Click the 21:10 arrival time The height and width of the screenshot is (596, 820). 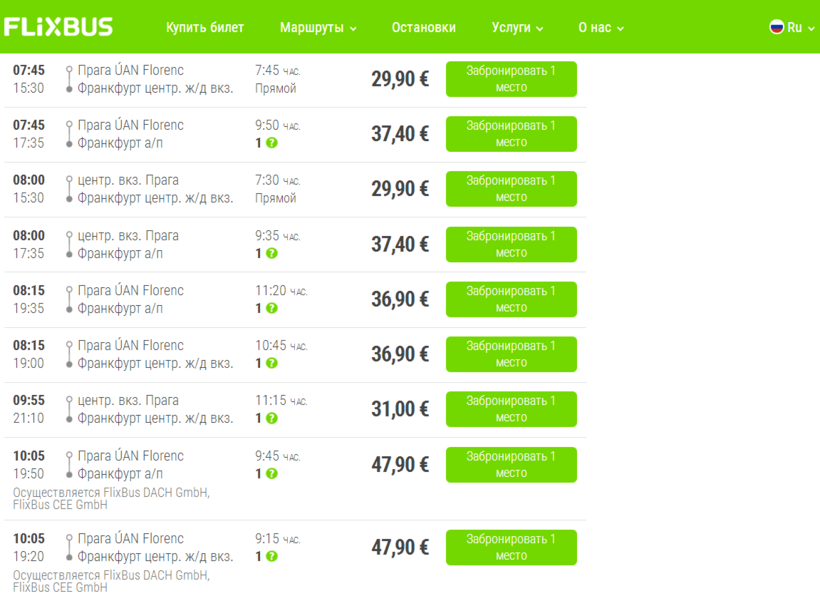point(29,418)
